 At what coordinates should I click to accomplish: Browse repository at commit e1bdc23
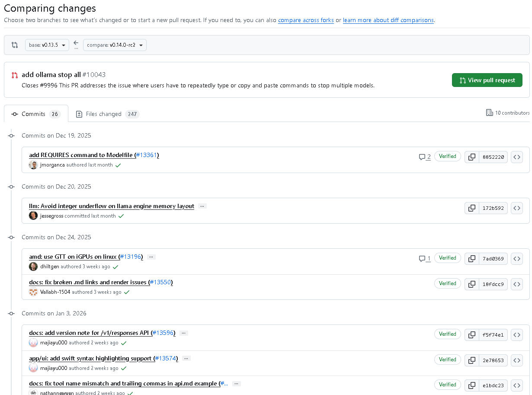(x=517, y=385)
